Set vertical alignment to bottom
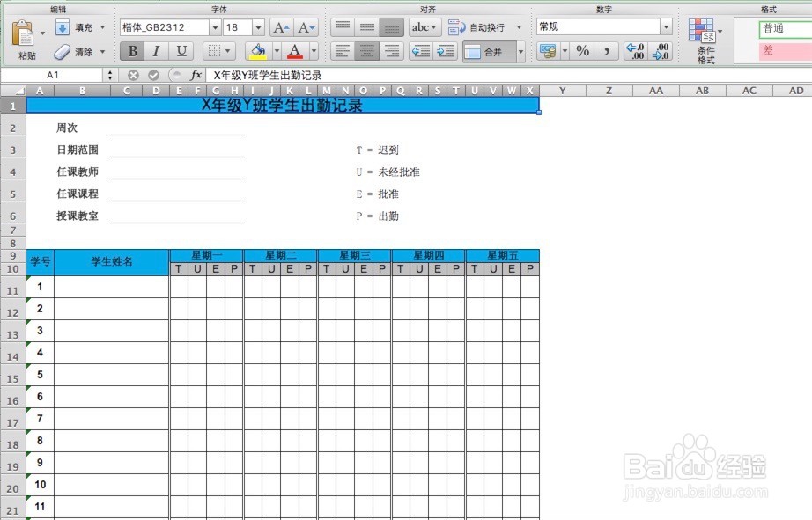The width and height of the screenshot is (812, 520). point(392,27)
